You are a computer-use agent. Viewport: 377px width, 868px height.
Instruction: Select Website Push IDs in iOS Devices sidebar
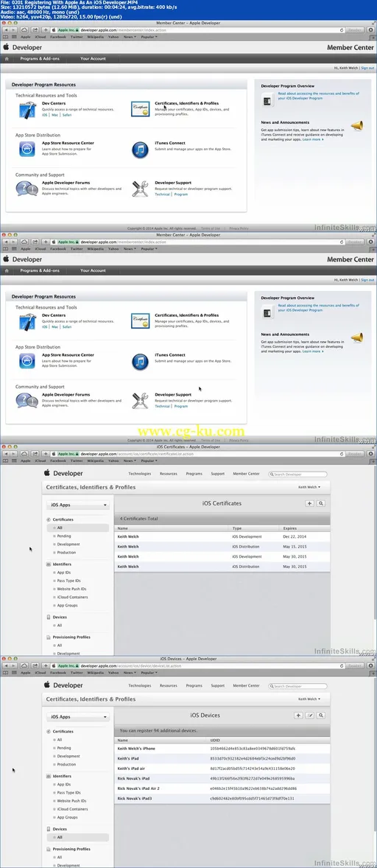[71, 801]
